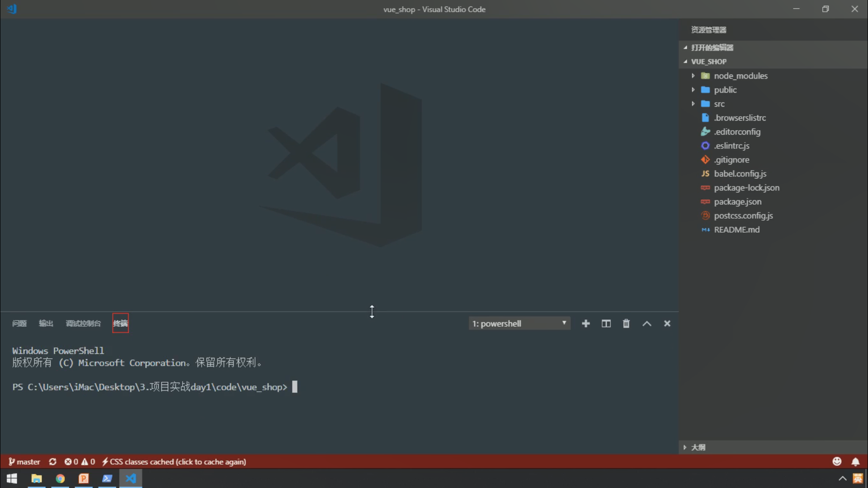Open the feedback smiley icon

(x=837, y=461)
